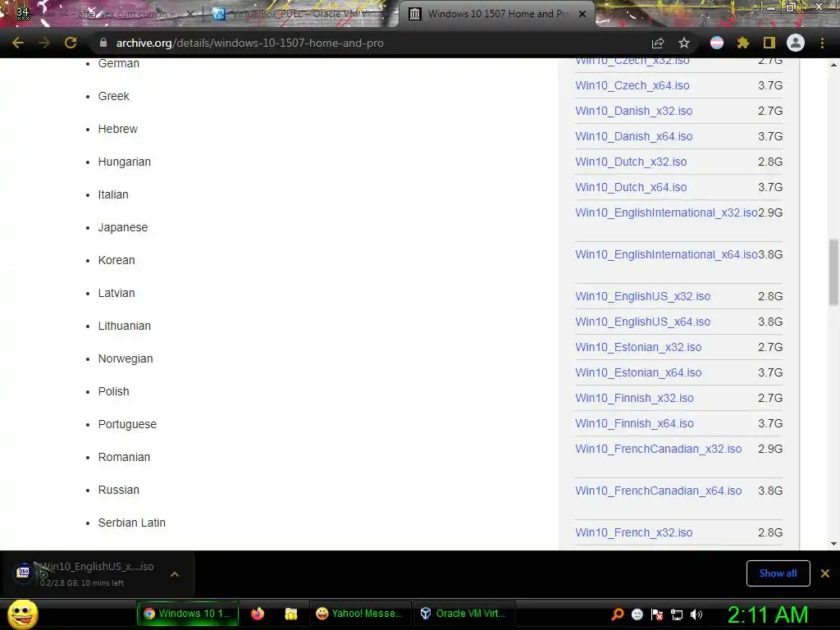Close the downloads bar with the X
Viewport: 840px width, 630px height.
[x=825, y=573]
